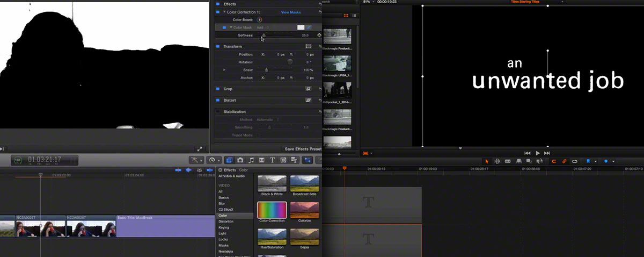Enable the Stabilization checkbox
Image resolution: width=644 pixels, height=257 pixels.
(x=218, y=111)
